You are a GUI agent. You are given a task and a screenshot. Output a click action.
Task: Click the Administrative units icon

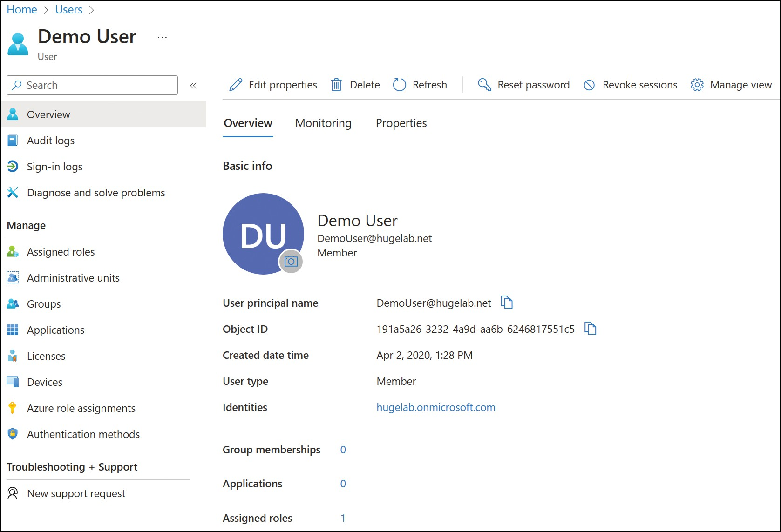[x=13, y=278]
